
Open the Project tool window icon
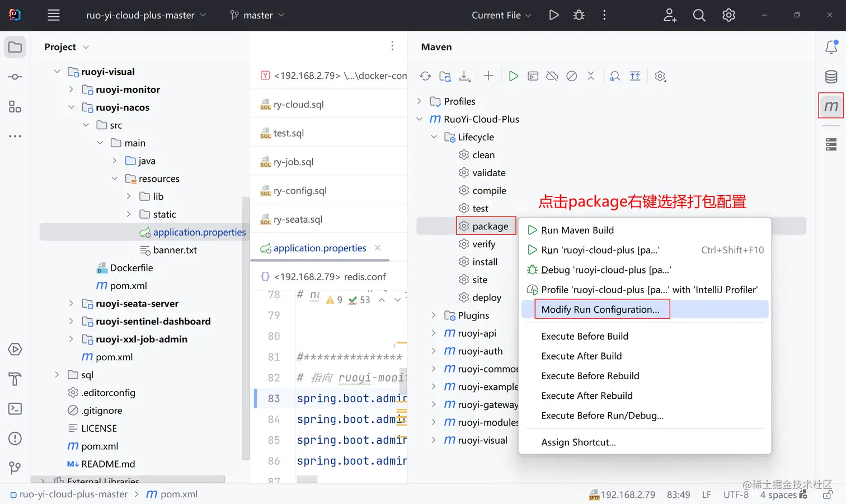pos(15,47)
